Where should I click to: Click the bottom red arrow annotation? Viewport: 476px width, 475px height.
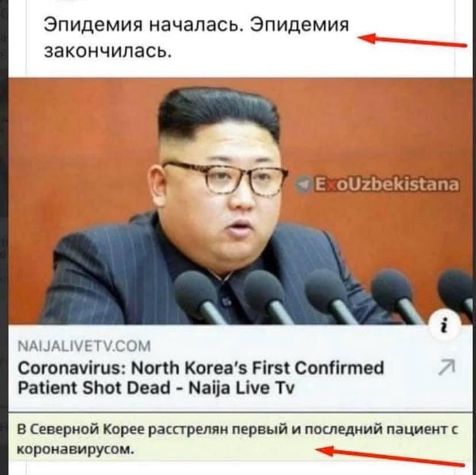click(x=390, y=455)
